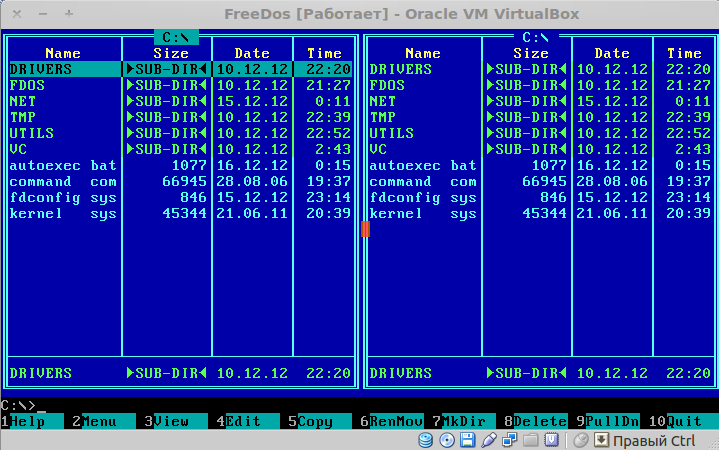Click the C:\> command prompt line
The height and width of the screenshot is (450, 719).
point(360,406)
